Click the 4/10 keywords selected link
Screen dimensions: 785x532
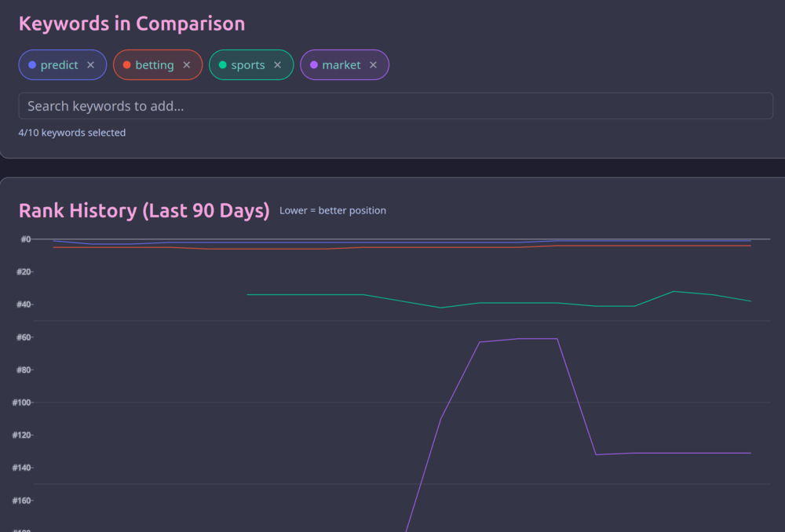[72, 132]
